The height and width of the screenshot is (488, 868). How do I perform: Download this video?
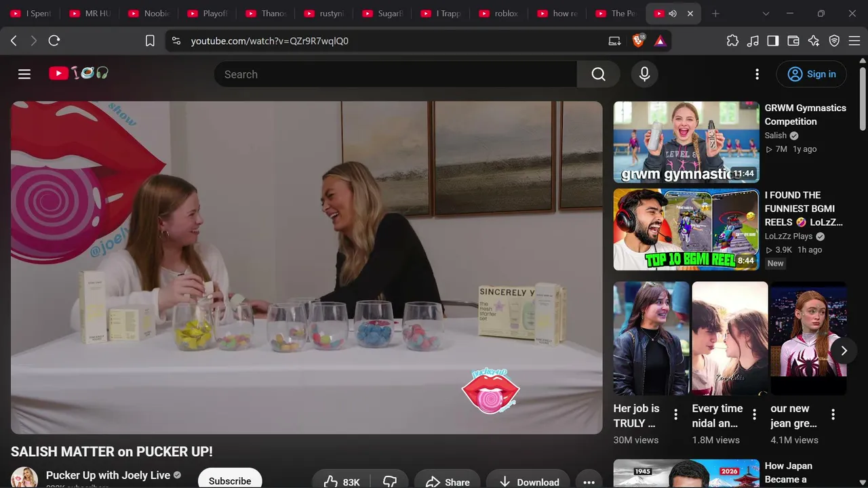528,481
